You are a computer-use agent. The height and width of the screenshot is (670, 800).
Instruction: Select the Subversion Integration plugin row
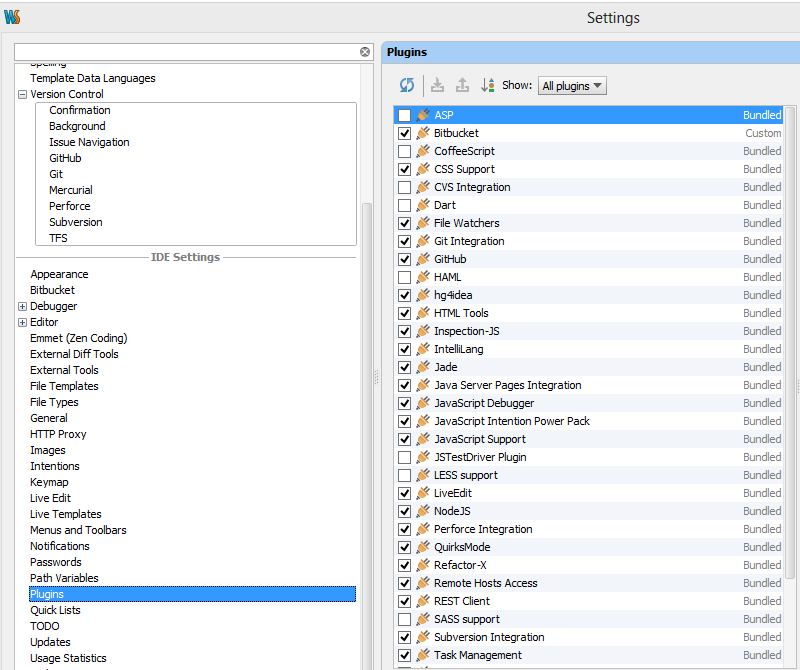pyautogui.click(x=589, y=637)
